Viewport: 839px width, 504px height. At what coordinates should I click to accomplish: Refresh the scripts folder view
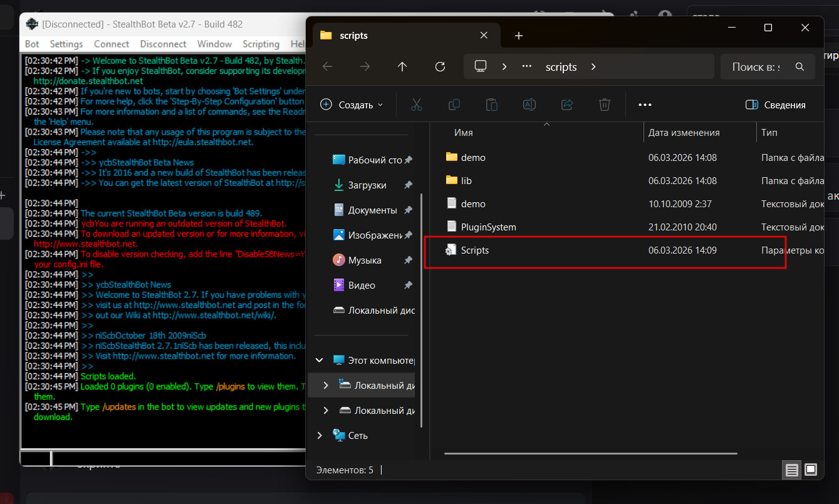(440, 66)
